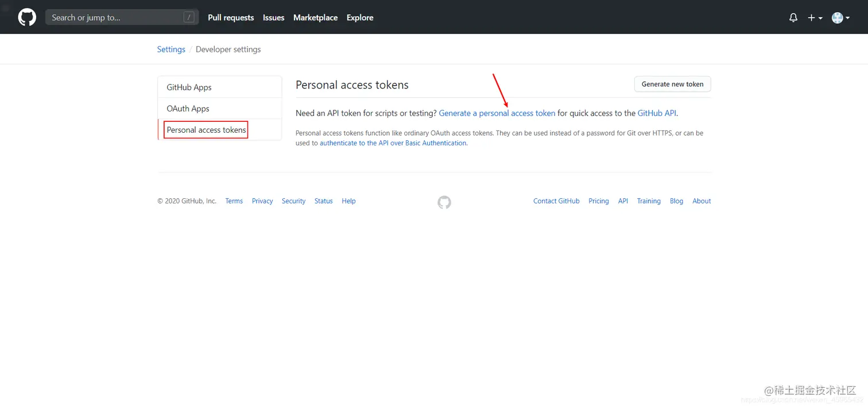The image size is (868, 408).
Task: Go back to Settings via the breadcrumb
Action: (171, 49)
